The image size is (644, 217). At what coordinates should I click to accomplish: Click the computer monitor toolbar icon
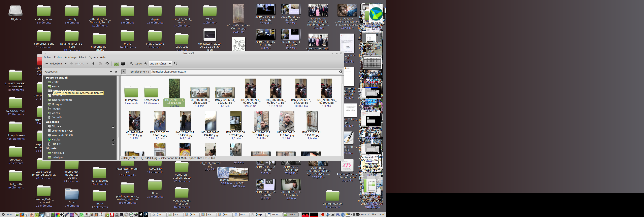click(123, 64)
